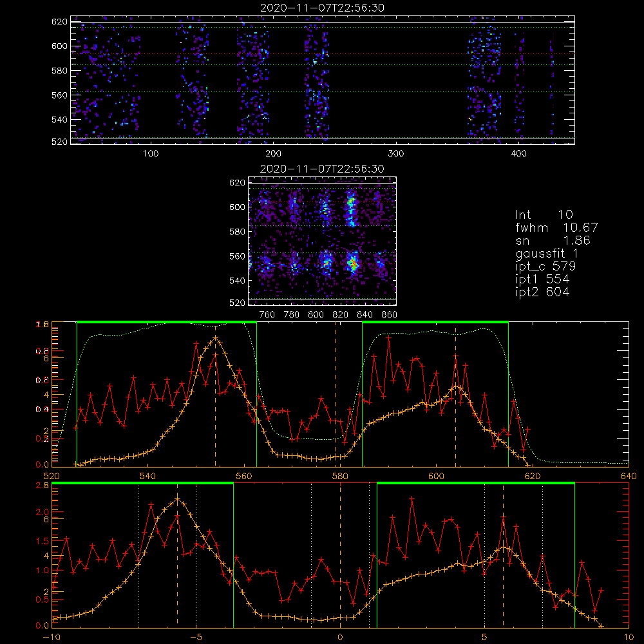Click x-axis label 860 on middle image
This screenshot has width=644, height=644.
pyautogui.click(x=390, y=315)
